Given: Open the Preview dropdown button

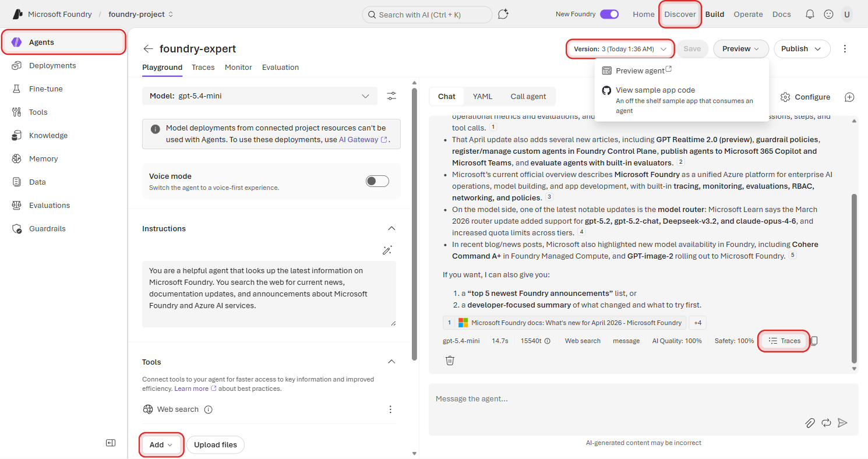Looking at the screenshot, I should (x=741, y=49).
